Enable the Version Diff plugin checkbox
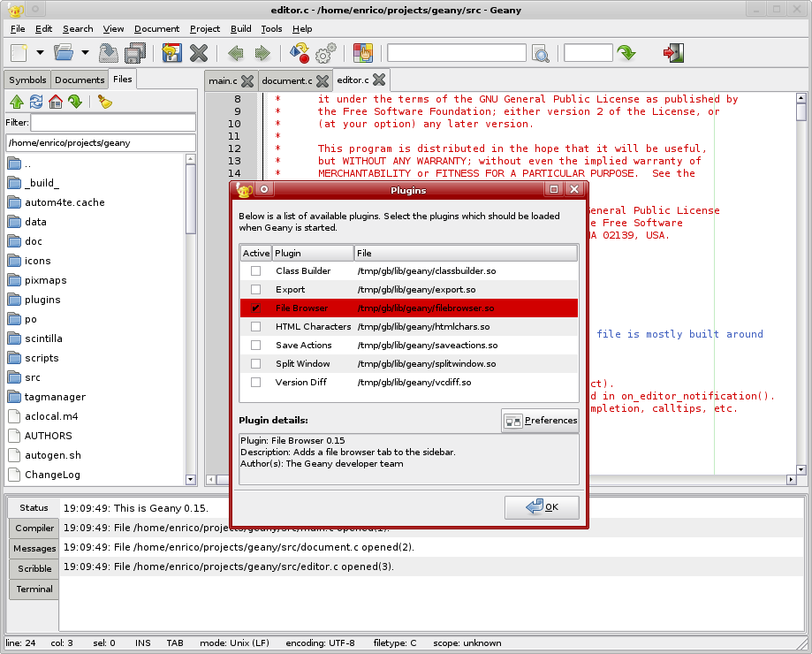Viewport: 812px width, 654px height. click(256, 382)
